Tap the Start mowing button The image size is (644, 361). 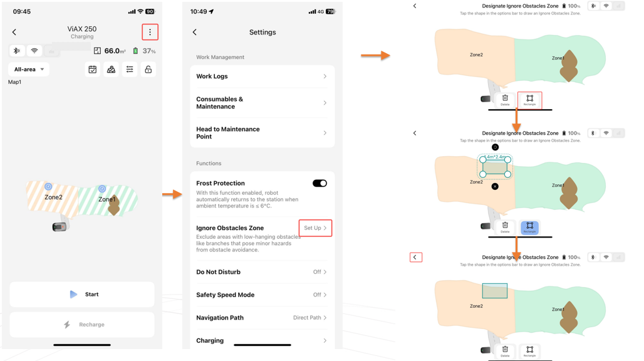82,294
